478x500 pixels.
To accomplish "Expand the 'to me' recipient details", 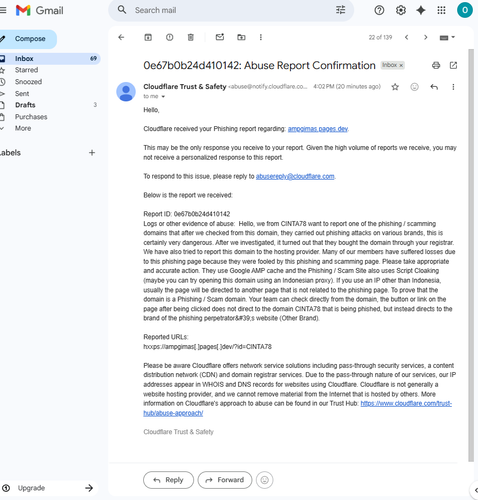I will (x=163, y=97).
